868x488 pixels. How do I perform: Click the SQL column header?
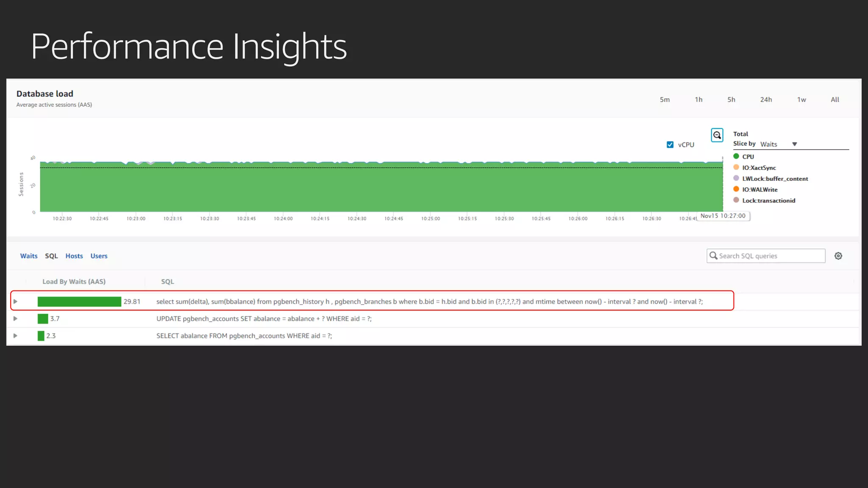[167, 282]
